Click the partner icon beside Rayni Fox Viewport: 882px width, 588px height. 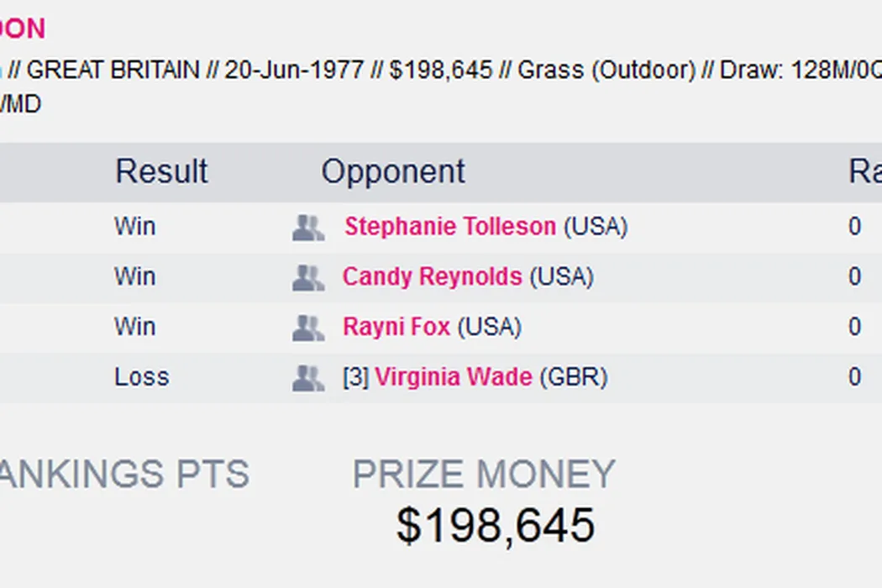coord(308,328)
